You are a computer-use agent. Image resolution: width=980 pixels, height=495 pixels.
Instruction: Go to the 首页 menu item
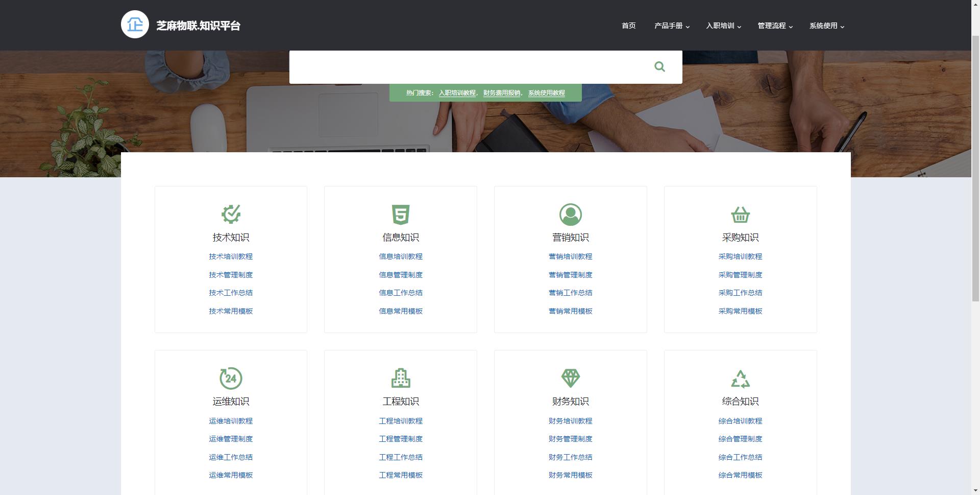click(628, 26)
